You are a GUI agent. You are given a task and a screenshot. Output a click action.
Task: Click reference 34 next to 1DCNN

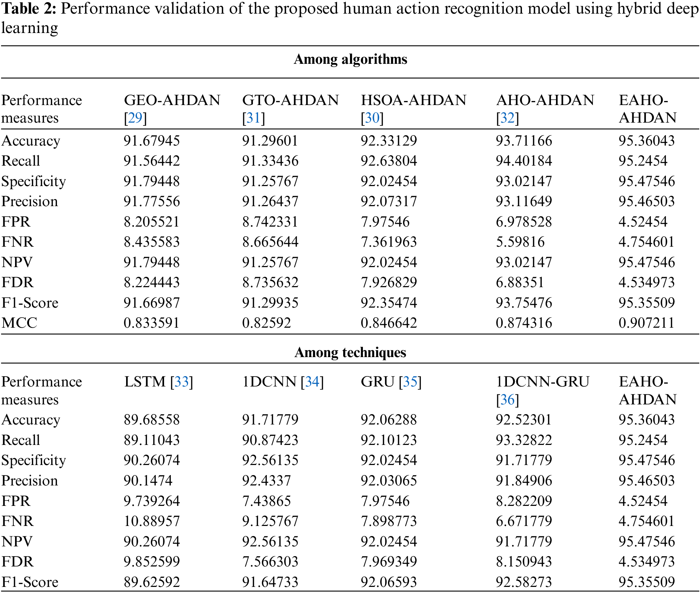312,382
